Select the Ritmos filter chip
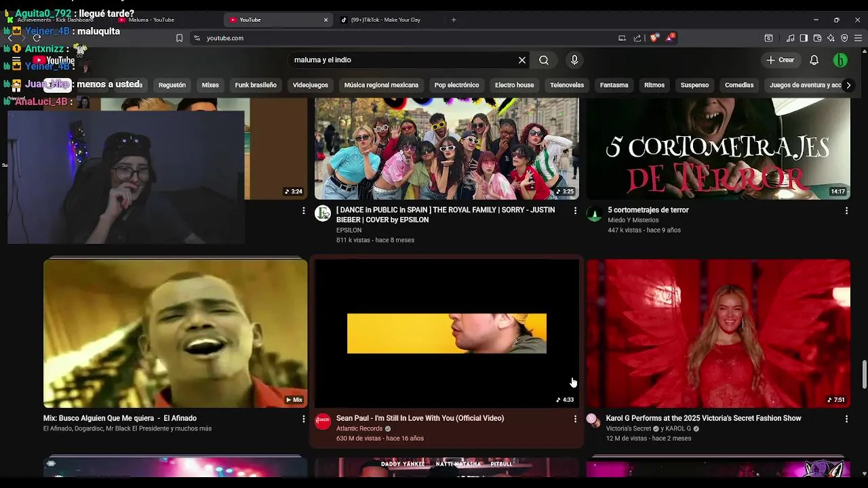The image size is (868, 488). click(654, 85)
